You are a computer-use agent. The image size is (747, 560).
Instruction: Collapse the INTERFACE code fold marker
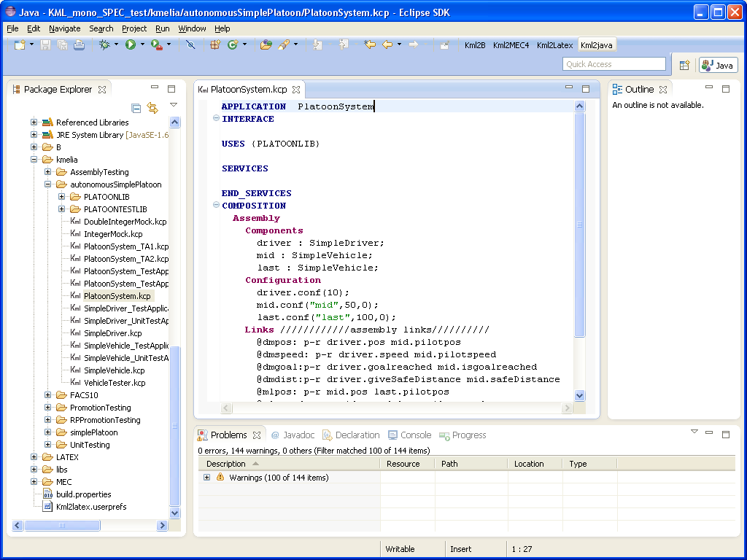click(x=216, y=119)
